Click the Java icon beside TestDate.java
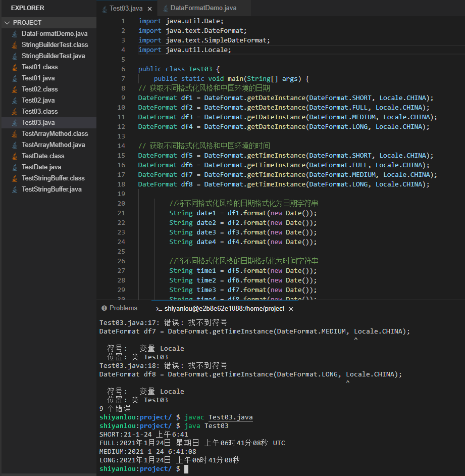The image size is (465, 476). click(15, 167)
